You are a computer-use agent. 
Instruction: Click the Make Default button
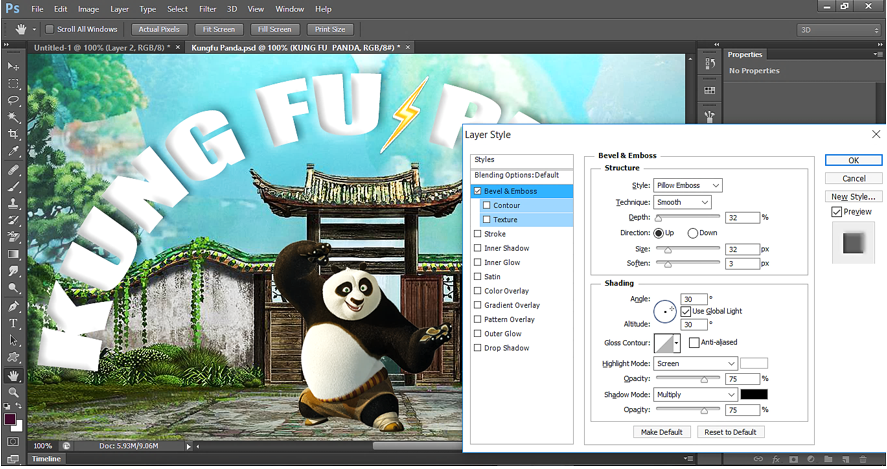661,432
